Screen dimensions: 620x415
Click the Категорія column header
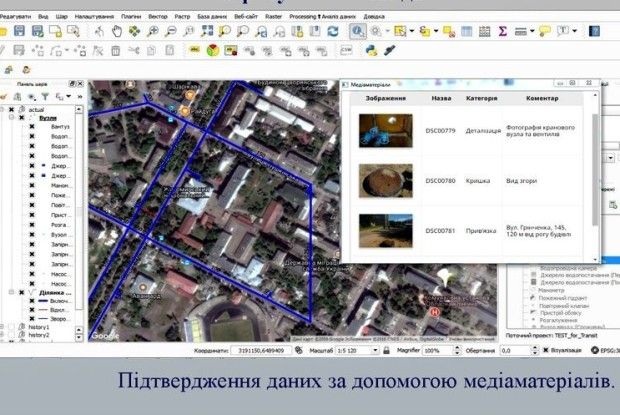[x=481, y=98]
